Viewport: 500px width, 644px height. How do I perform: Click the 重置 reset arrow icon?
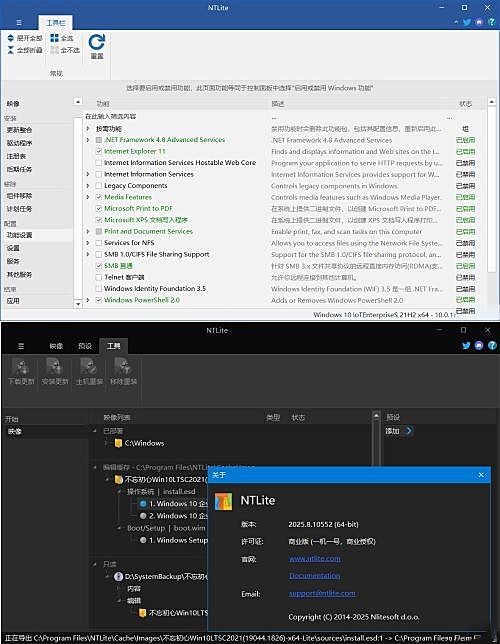point(97,42)
